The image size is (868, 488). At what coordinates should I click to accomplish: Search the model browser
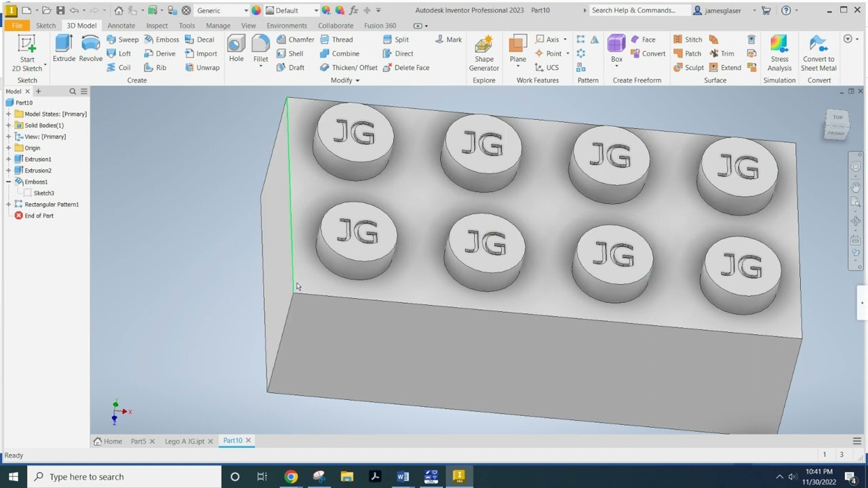click(x=73, y=91)
